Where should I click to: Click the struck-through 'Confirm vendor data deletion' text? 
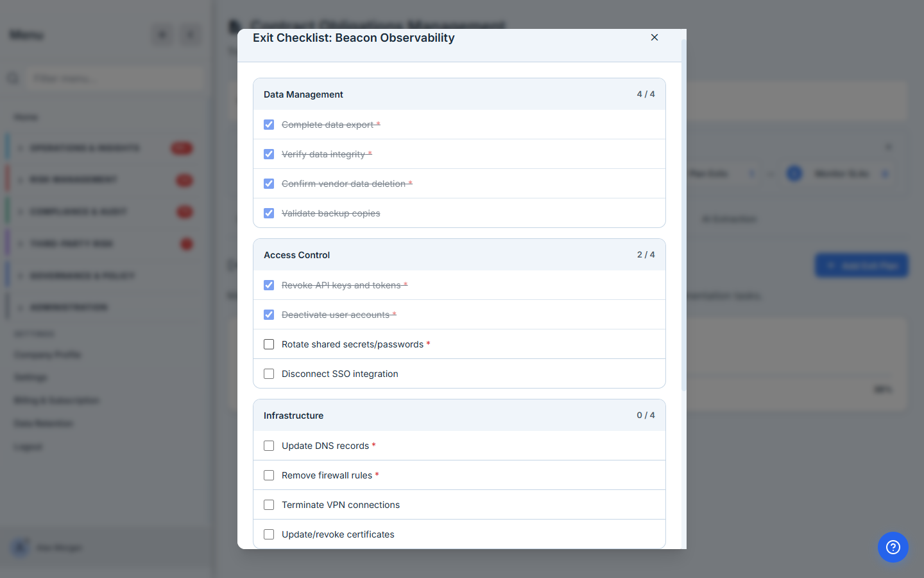coord(343,184)
